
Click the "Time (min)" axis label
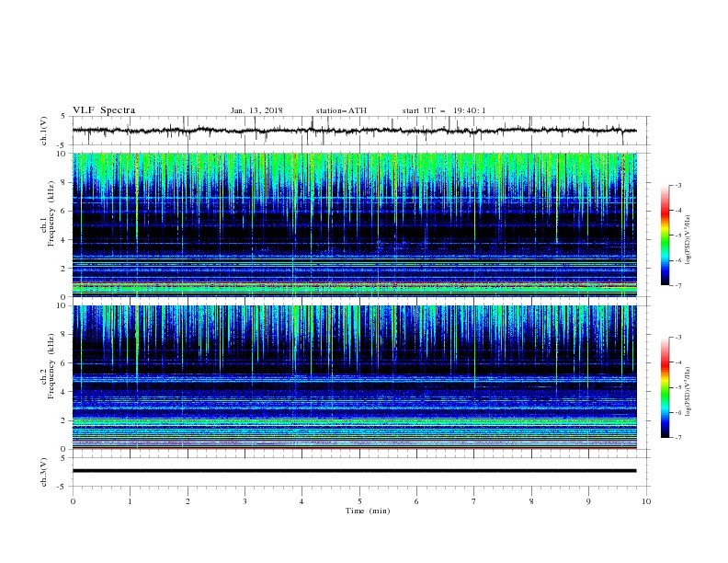pos(368,511)
